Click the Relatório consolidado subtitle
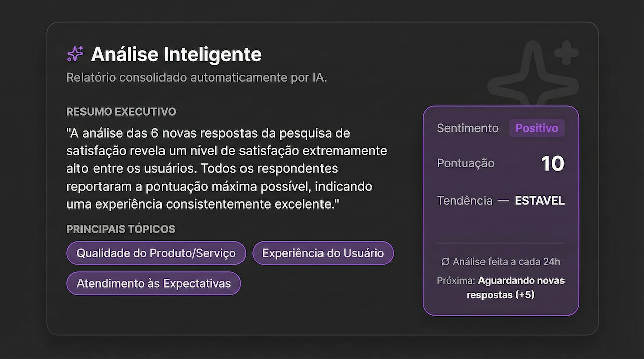 point(196,77)
